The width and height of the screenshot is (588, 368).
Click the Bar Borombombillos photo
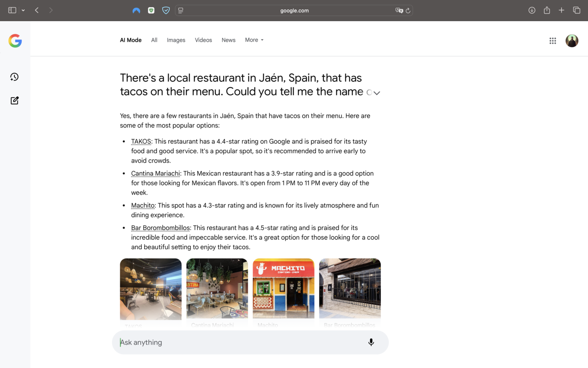point(350,288)
